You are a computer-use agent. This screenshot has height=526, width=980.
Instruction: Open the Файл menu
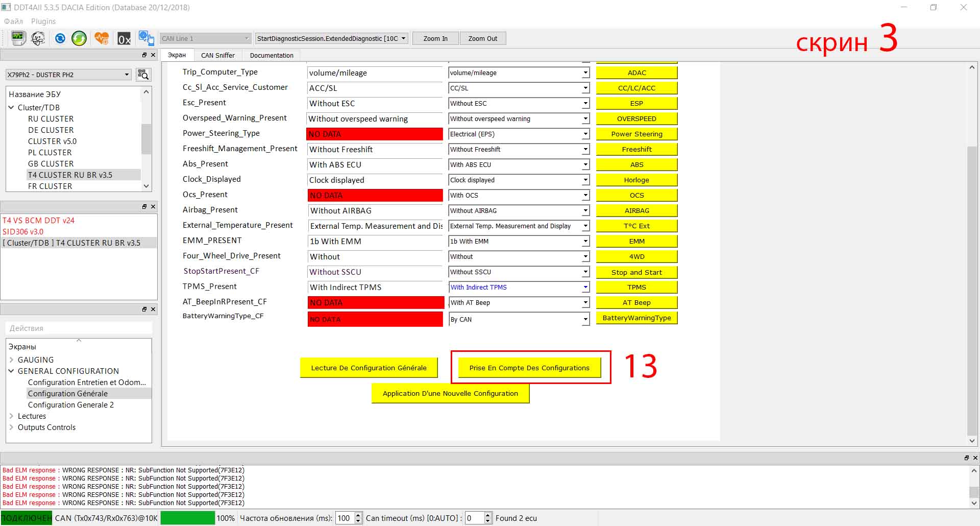click(14, 21)
